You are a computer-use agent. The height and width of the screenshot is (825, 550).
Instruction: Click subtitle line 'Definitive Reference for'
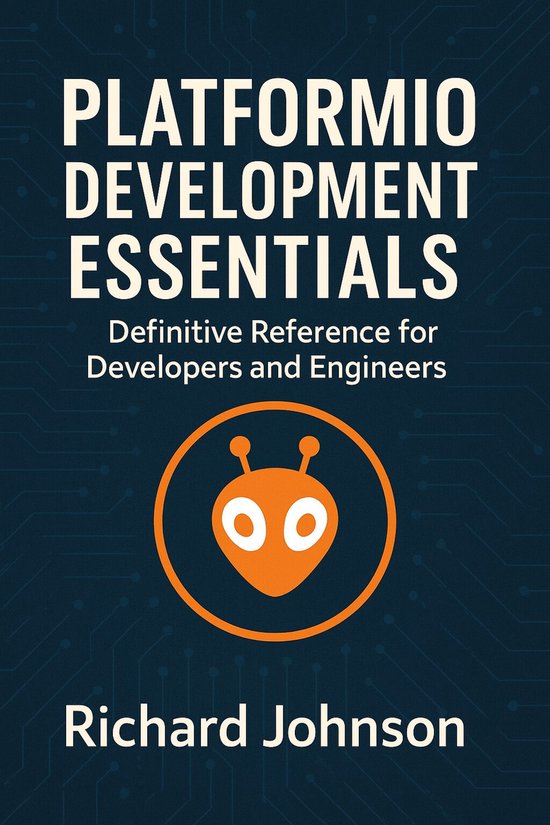273,332
